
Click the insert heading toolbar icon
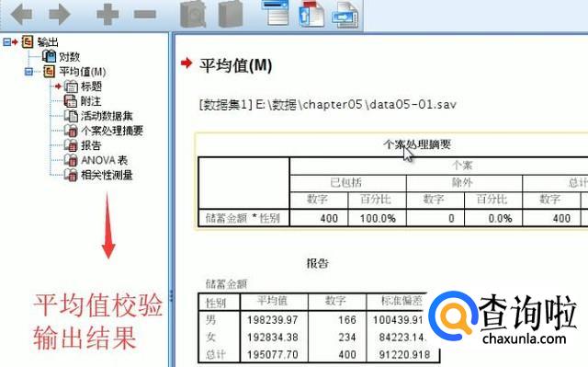click(275, 12)
